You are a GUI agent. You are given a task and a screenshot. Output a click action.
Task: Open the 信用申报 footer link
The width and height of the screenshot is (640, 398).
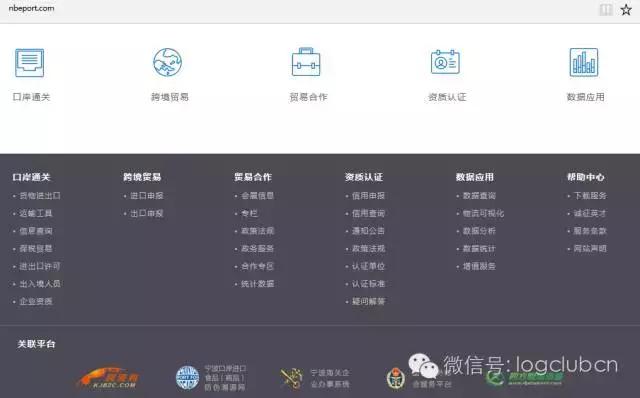click(x=369, y=196)
